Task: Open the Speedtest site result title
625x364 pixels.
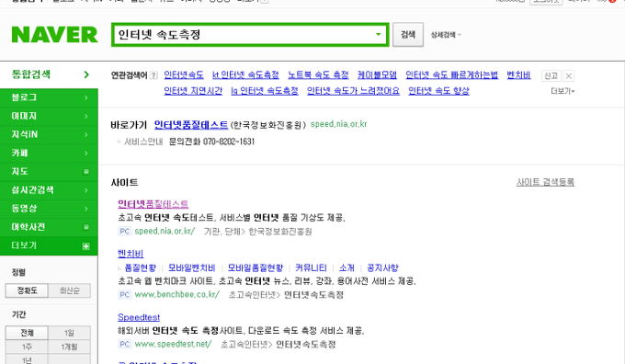Action: pyautogui.click(x=139, y=317)
